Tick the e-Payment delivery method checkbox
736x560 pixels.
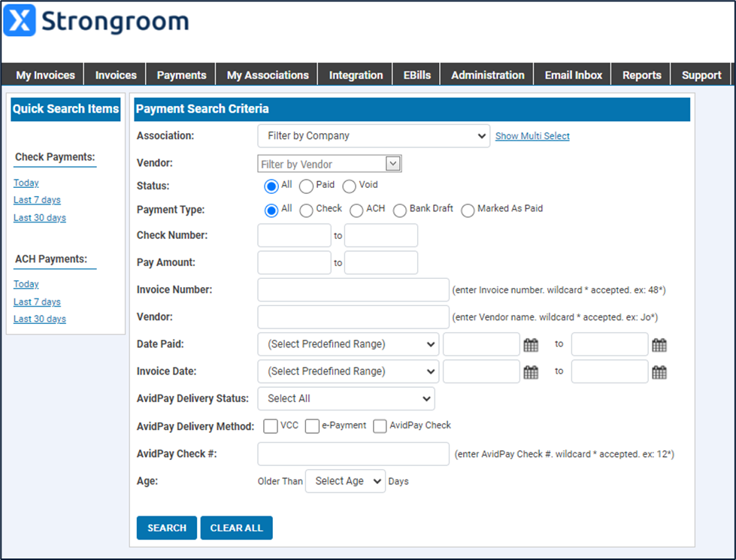(312, 426)
